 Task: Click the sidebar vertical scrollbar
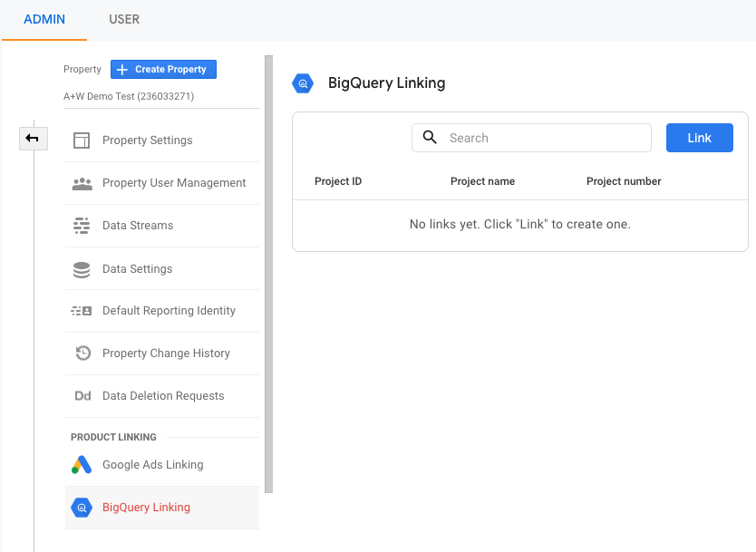[269, 275]
